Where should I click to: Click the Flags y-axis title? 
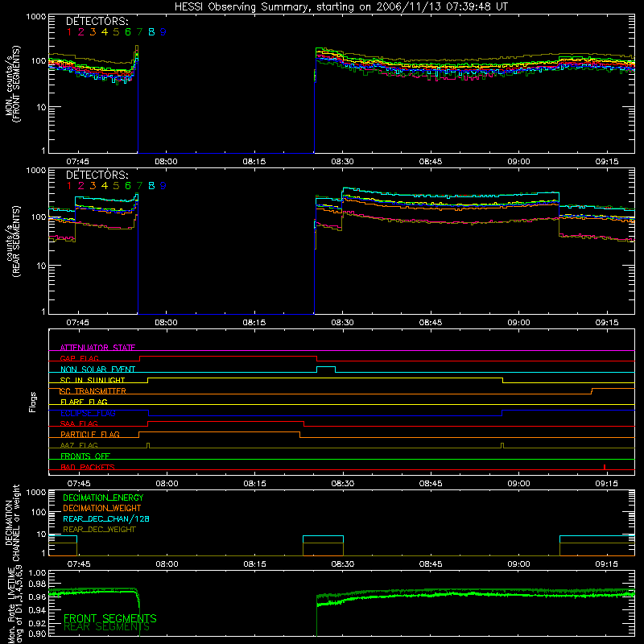click(x=32, y=402)
